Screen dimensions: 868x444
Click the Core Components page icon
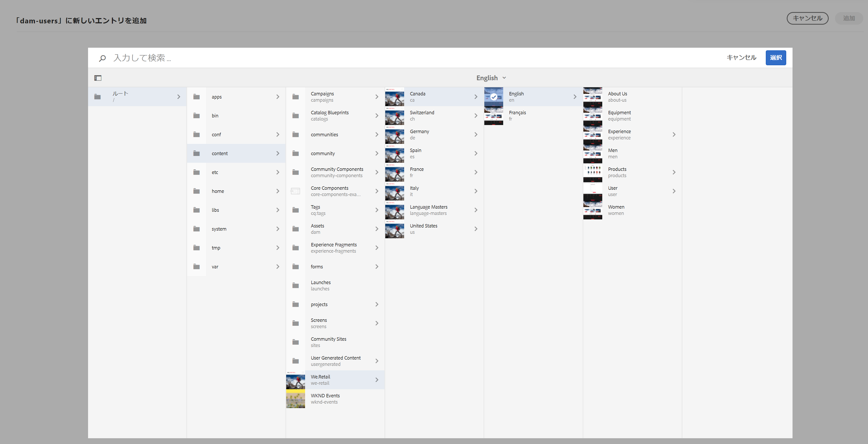[295, 191]
